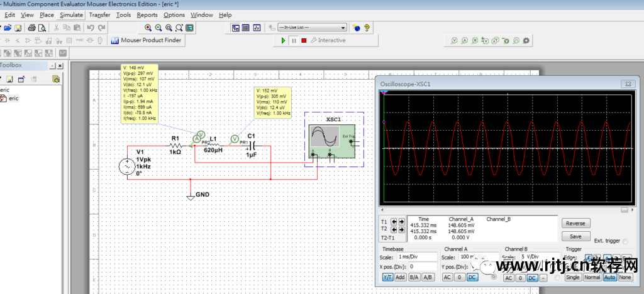Screen dimensions: 644x294
Task: Start the simulation with the green Run button
Action: point(284,41)
